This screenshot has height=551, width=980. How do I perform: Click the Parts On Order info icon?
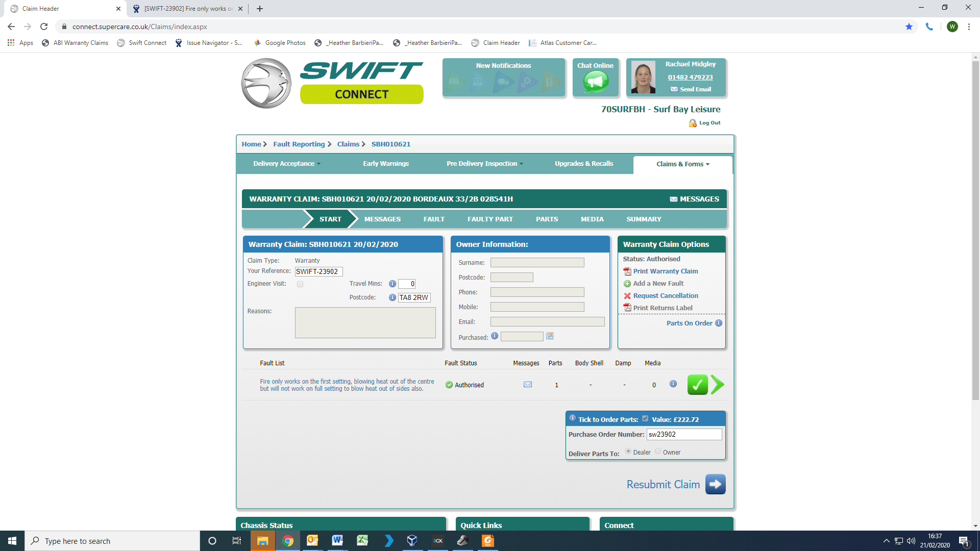tap(719, 323)
